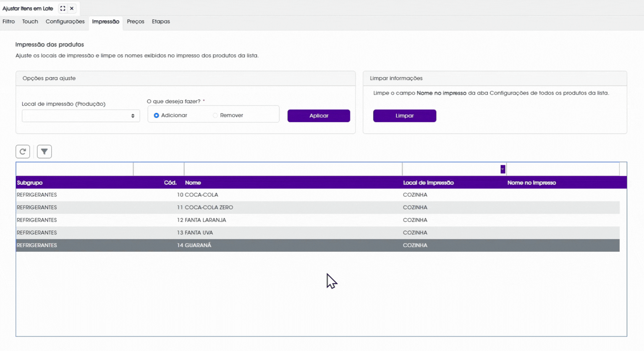Switch to the Filtro tab

click(8, 21)
